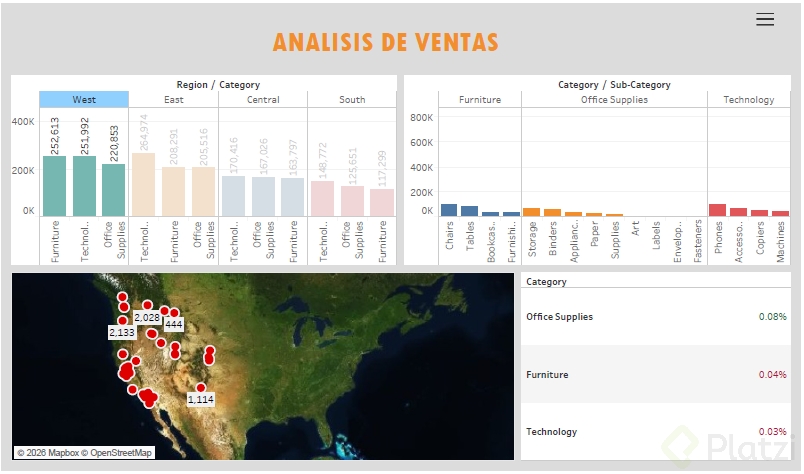
Task: Click the red map dot above 1,114
Action: (201, 387)
